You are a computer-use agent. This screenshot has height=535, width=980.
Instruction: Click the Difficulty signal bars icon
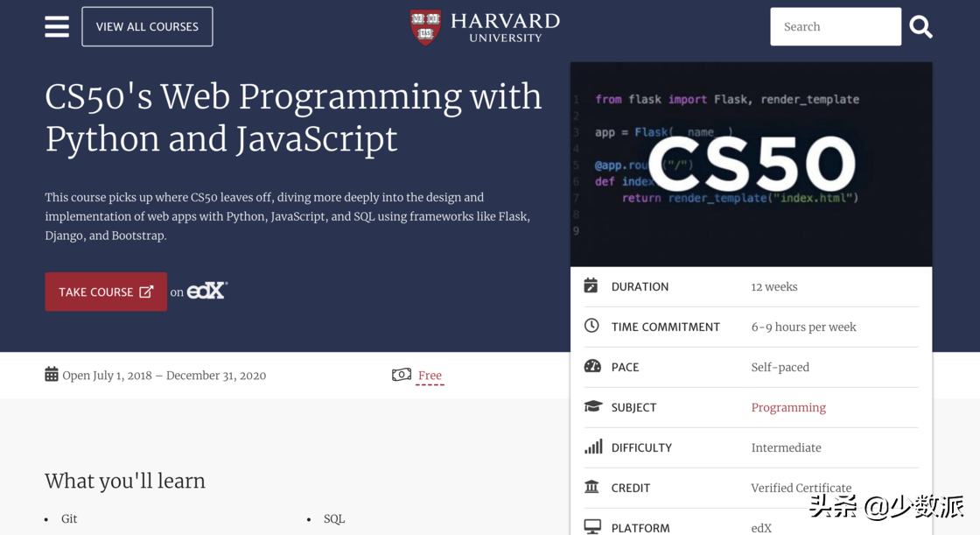click(593, 447)
